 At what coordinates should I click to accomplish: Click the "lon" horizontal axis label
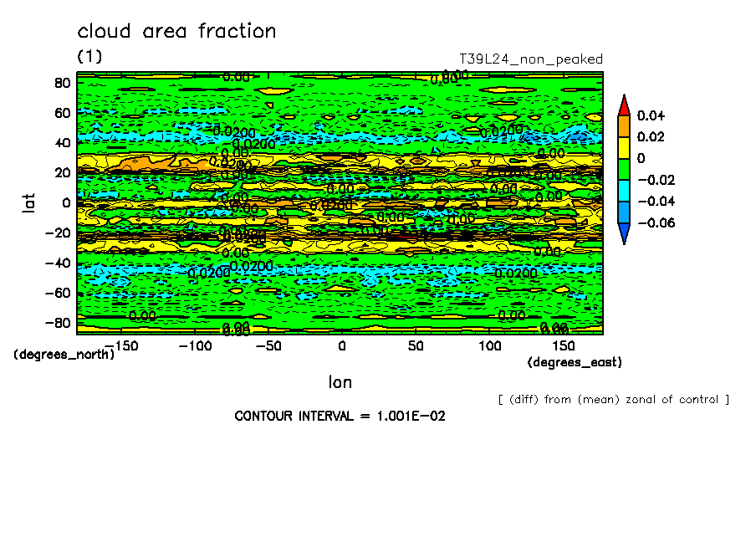(x=340, y=382)
